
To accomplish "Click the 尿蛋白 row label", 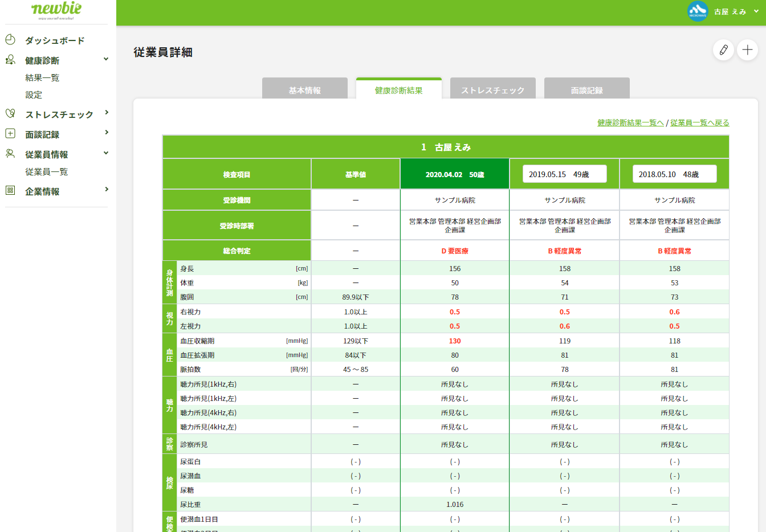I will (x=190, y=461).
